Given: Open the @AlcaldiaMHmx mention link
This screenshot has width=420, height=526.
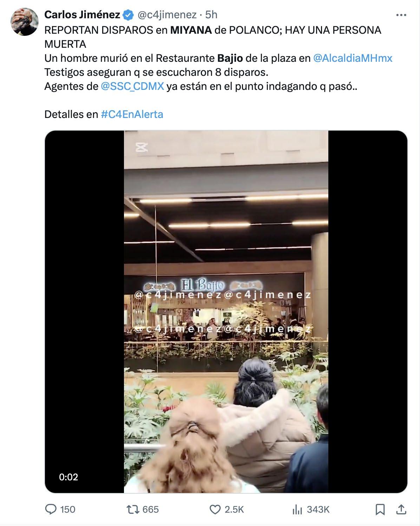Looking at the screenshot, I should 353,58.
